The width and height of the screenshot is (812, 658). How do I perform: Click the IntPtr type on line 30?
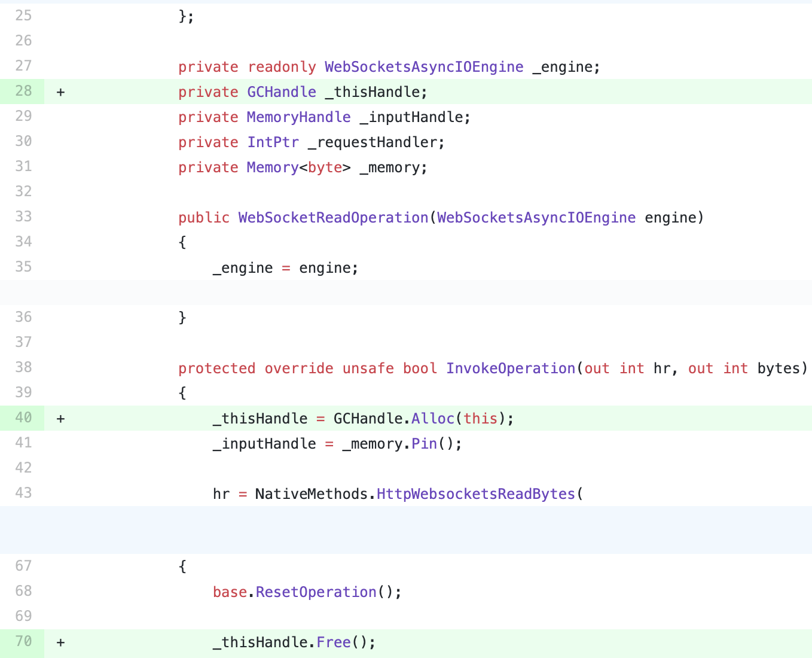coord(273,142)
